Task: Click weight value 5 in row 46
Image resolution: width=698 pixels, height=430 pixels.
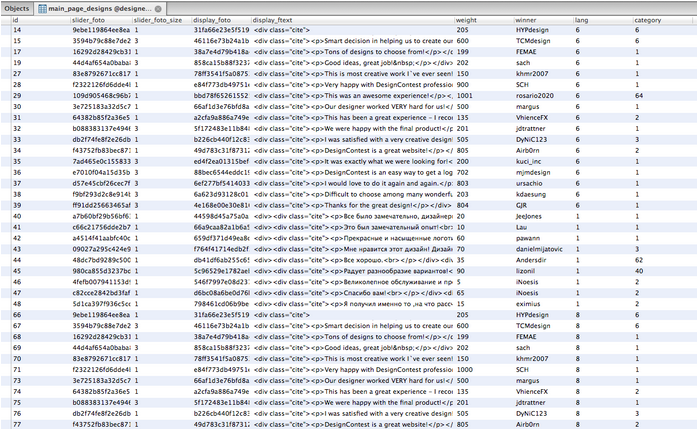Action: [x=459, y=282]
